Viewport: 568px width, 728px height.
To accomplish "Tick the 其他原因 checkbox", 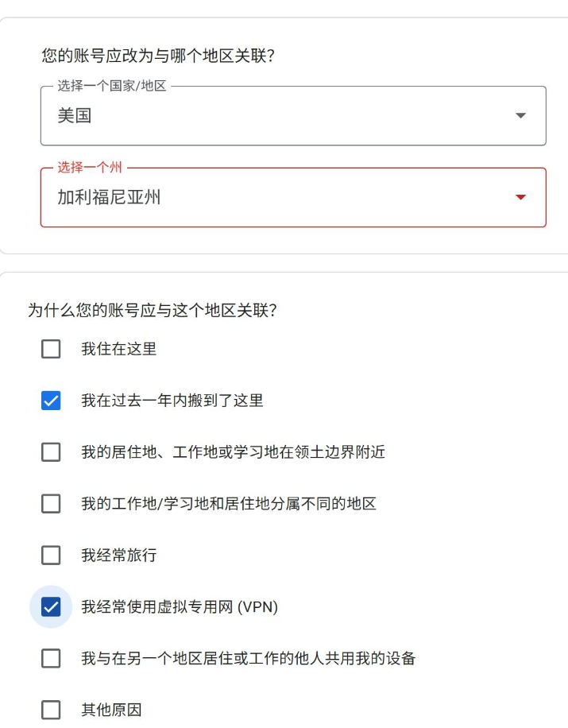I will click(51, 710).
